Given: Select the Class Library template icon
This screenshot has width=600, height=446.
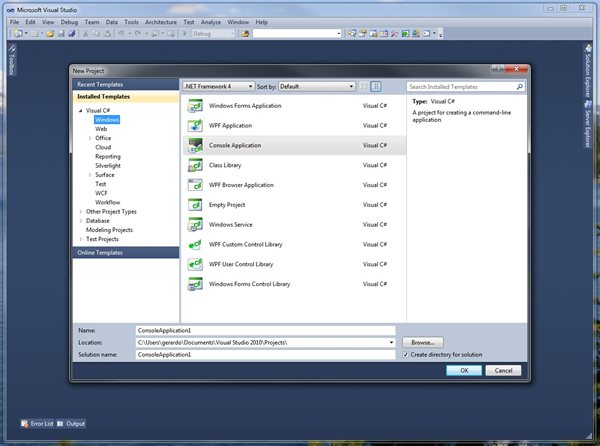Looking at the screenshot, I should [x=195, y=165].
